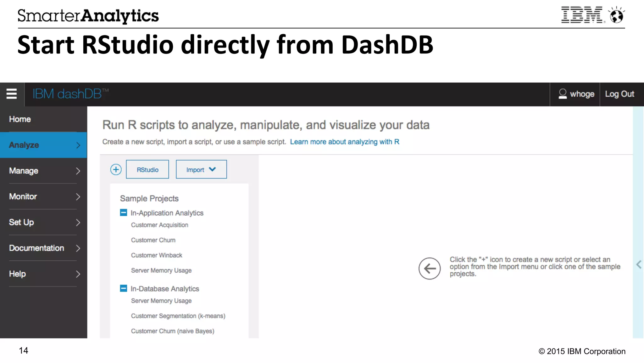Collapse In-Application Analytics group
This screenshot has width=644, height=363.
124,213
